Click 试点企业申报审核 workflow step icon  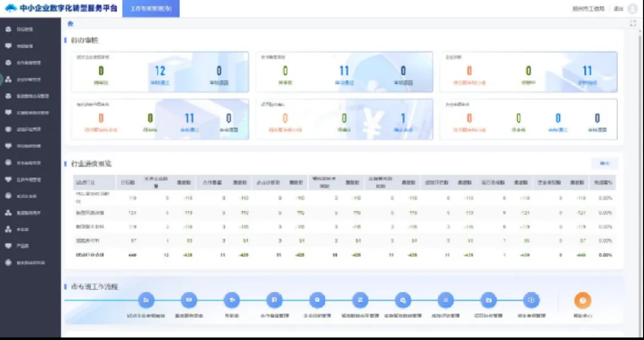coord(146,300)
